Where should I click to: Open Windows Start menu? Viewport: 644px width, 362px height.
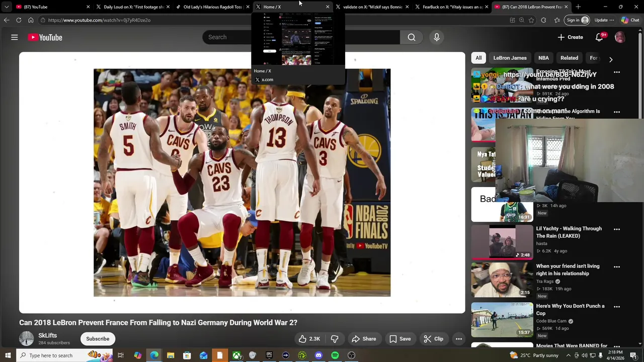(x=8, y=355)
